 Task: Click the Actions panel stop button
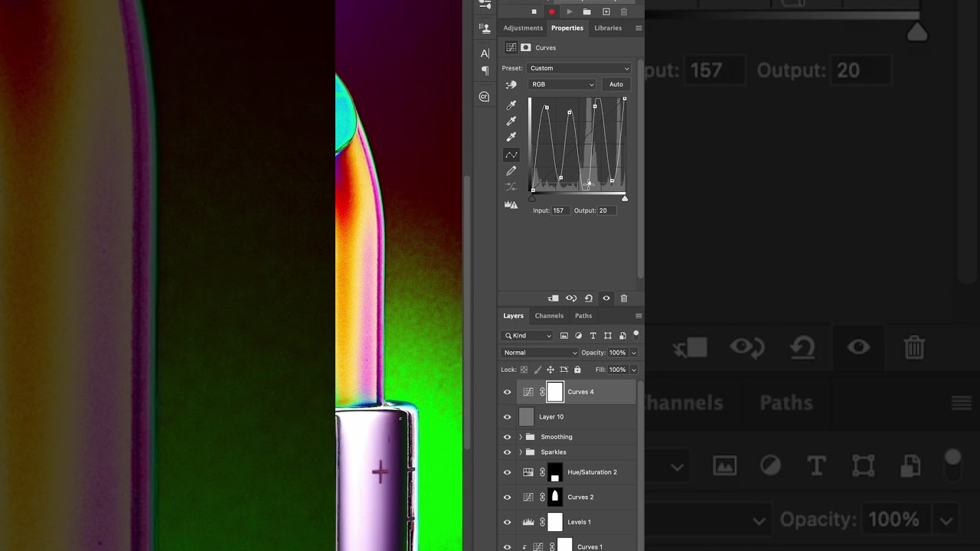coord(534,12)
